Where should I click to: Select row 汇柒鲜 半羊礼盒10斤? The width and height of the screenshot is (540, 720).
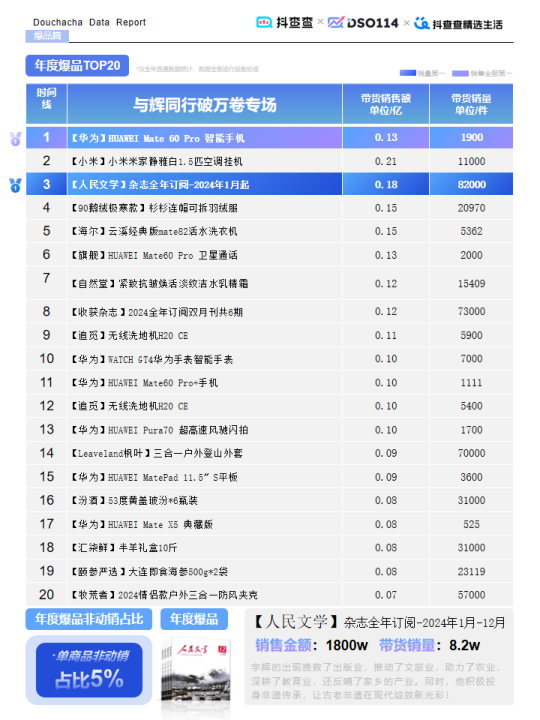[x=270, y=548]
